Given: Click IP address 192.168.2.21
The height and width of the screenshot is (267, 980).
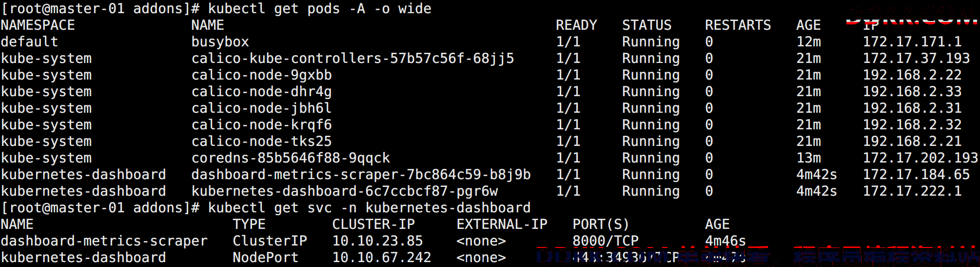Looking at the screenshot, I should (912, 142).
